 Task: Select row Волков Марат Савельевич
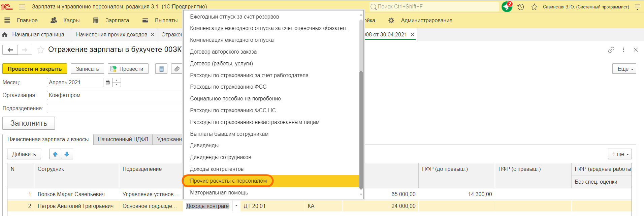click(71, 194)
